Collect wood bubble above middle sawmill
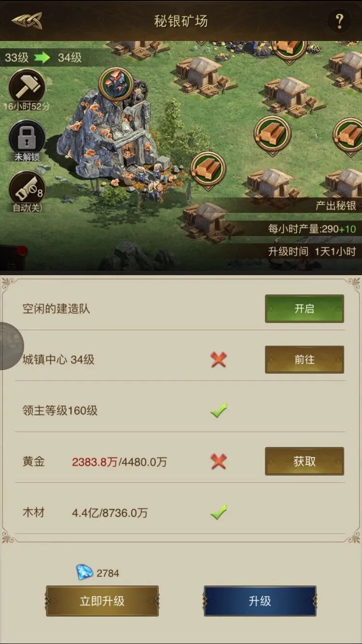 click(273, 134)
